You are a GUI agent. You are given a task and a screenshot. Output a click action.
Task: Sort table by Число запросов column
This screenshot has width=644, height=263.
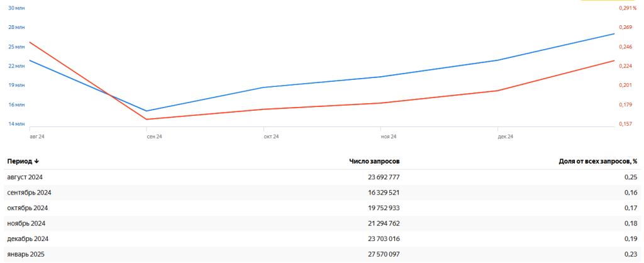click(x=374, y=162)
